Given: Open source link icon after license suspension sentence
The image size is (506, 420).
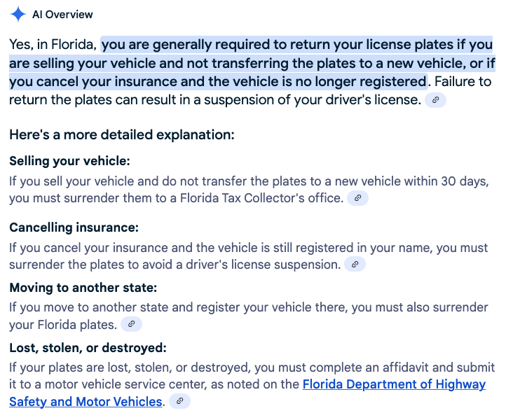Looking at the screenshot, I should pyautogui.click(x=355, y=265).
